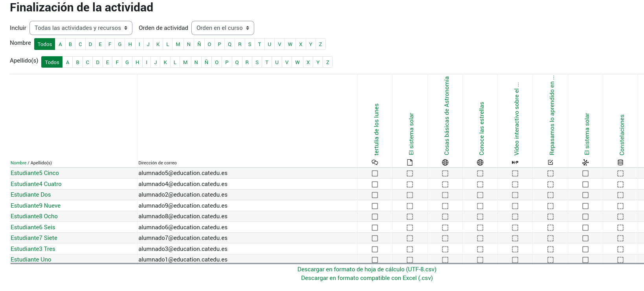Open the Incluir activities dropdown
Viewport: 644px width, 291px height.
click(81, 28)
